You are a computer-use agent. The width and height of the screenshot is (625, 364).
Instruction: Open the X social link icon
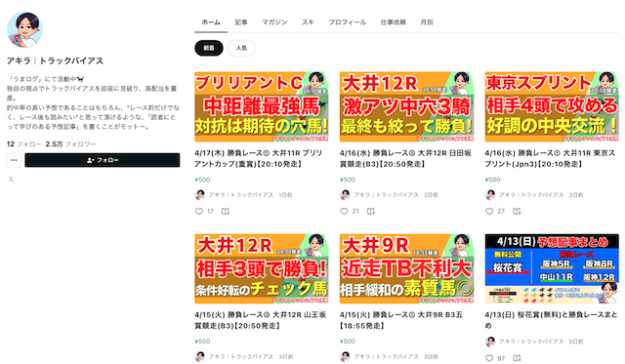tap(11, 180)
